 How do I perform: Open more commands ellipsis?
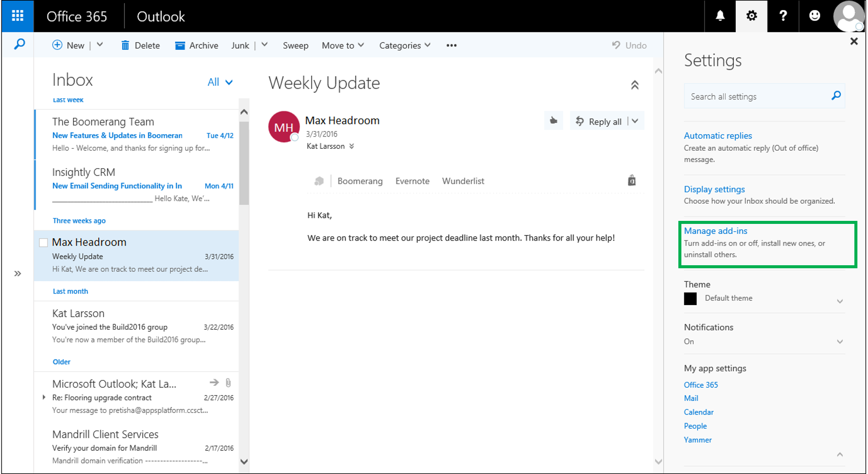tap(451, 45)
